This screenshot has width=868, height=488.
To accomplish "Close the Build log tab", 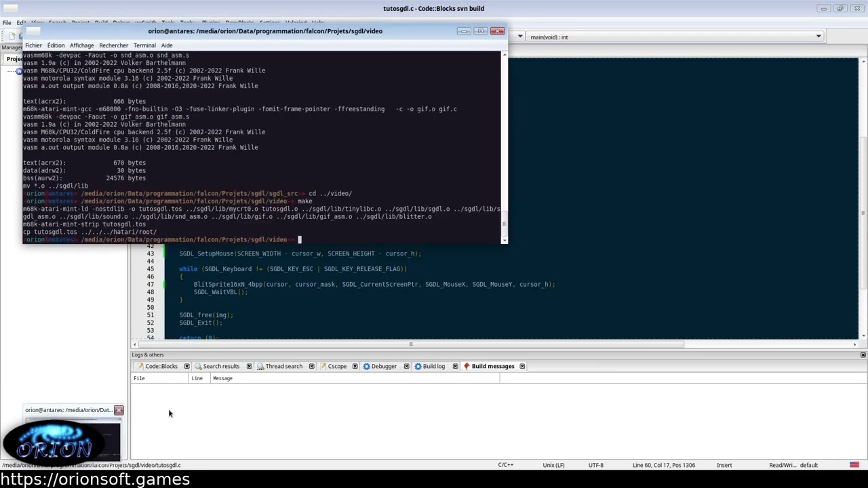I will tap(455, 366).
